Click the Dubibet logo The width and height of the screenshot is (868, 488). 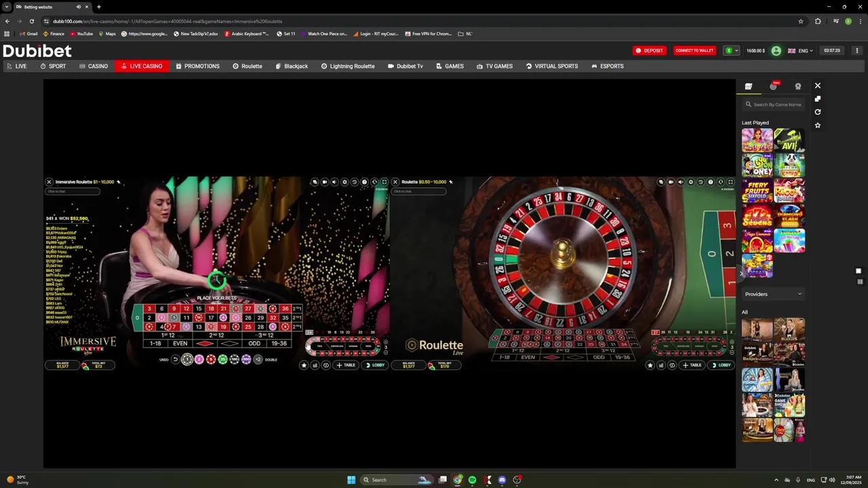coord(37,51)
